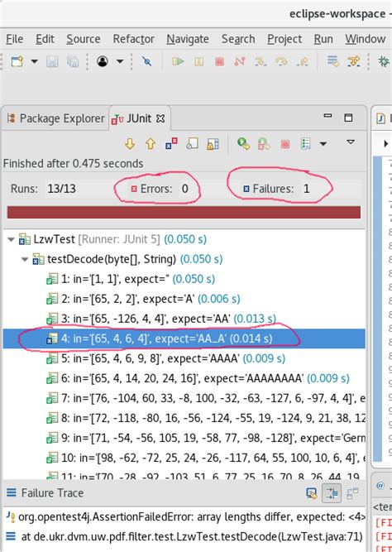The image size is (392, 552).
Task: Click Rerun Test icon
Action: point(243,143)
